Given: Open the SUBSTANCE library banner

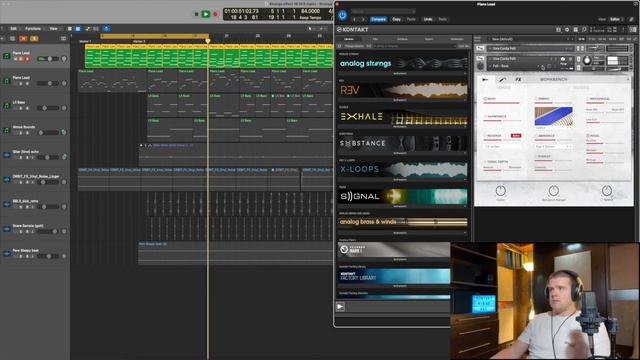Looking at the screenshot, I should tap(403, 143).
